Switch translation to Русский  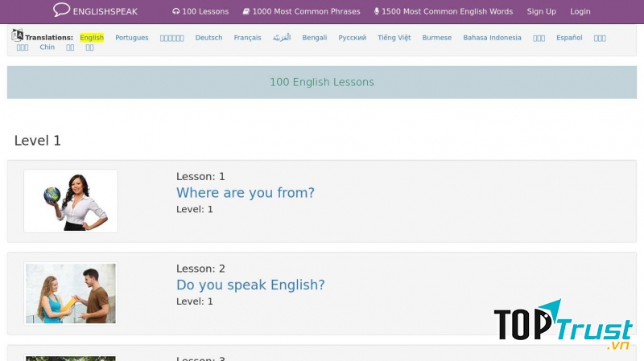click(x=352, y=37)
